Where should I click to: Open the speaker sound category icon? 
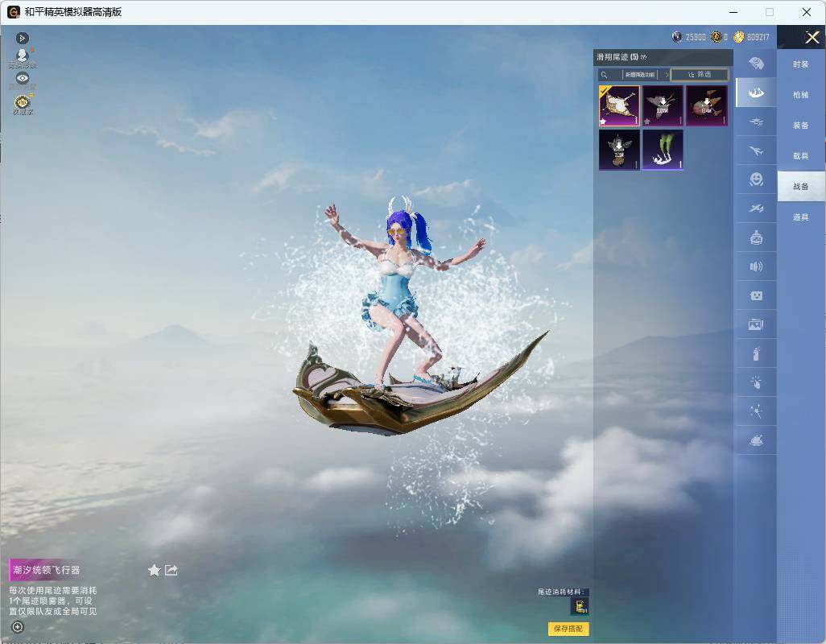point(756,266)
